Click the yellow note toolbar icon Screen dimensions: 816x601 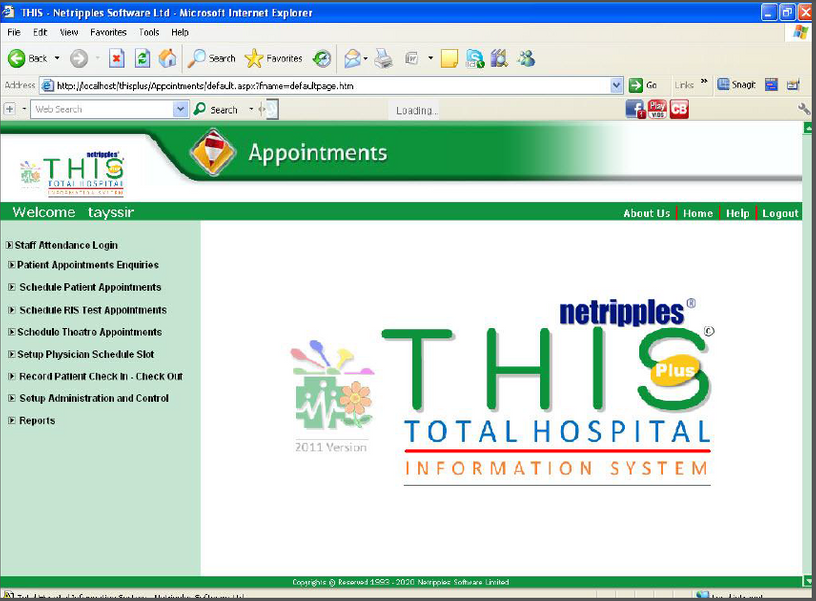449,58
